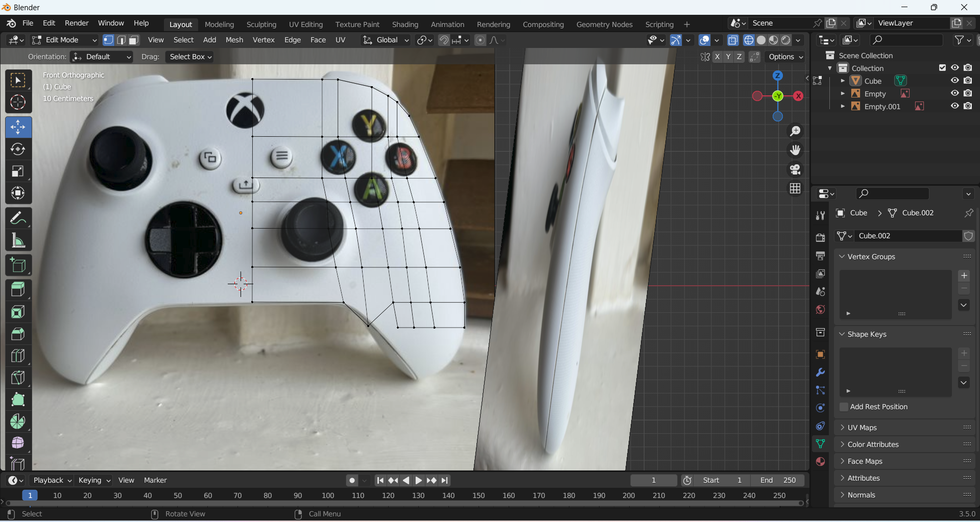
Task: Toggle Add Rest Position checkbox
Action: [x=844, y=407]
